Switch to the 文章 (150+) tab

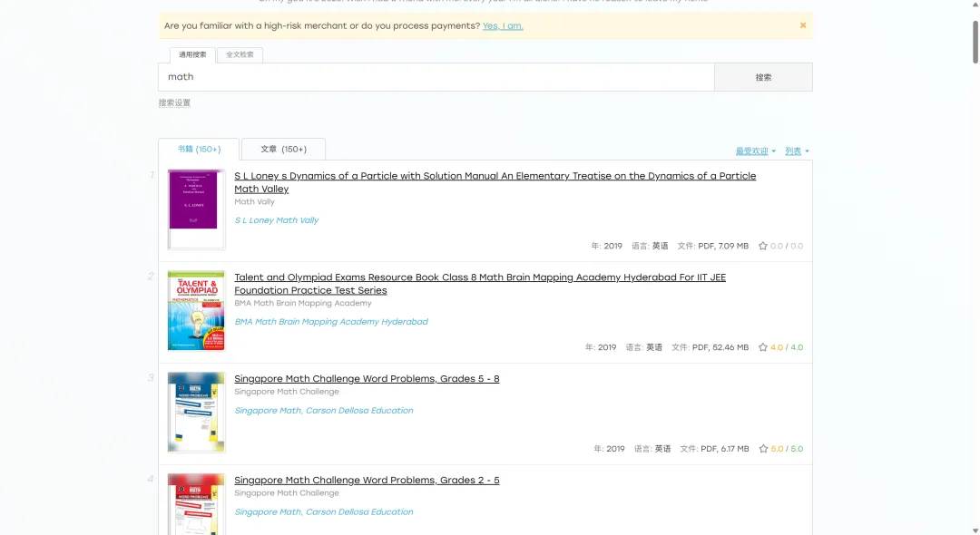click(283, 150)
